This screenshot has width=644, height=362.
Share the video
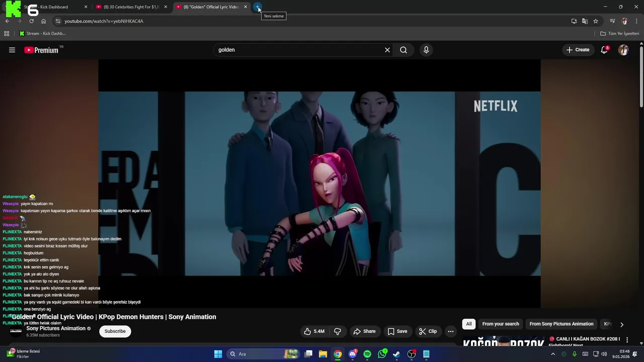[364, 331]
